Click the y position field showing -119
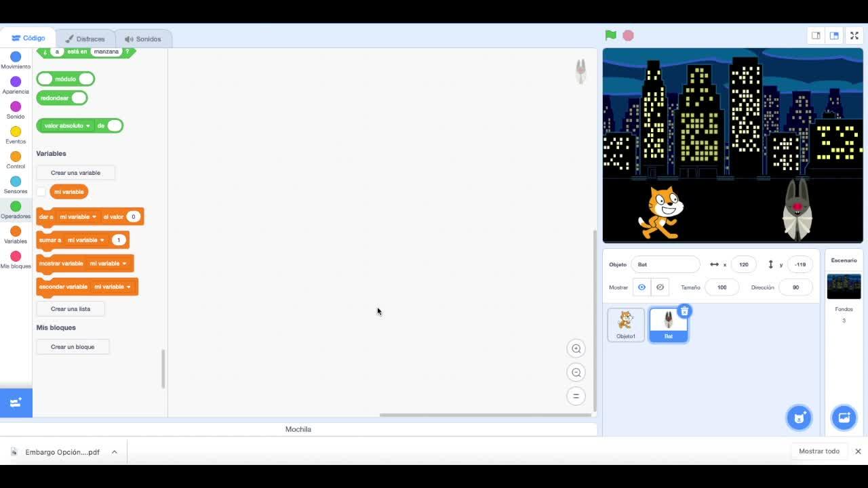The width and height of the screenshot is (868, 488). [x=801, y=264]
